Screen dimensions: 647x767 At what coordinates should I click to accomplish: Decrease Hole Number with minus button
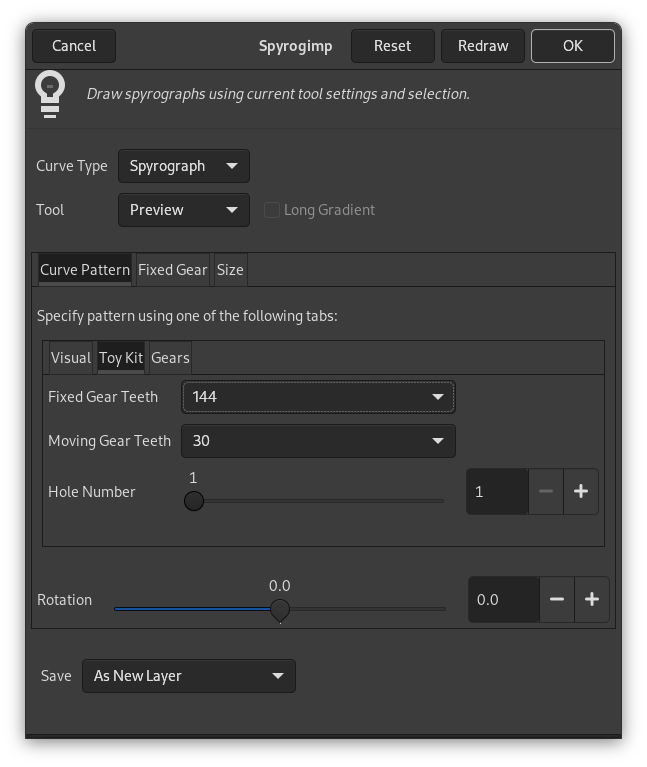(546, 491)
